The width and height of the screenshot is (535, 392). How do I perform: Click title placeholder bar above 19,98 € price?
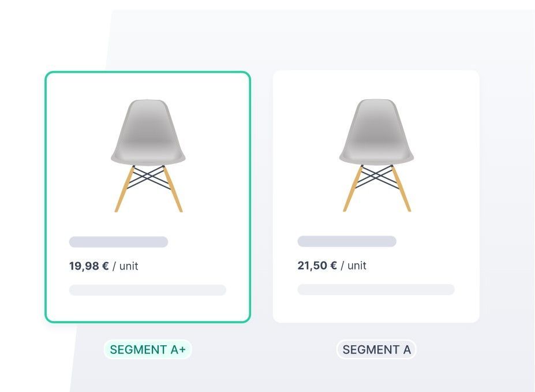tap(118, 242)
